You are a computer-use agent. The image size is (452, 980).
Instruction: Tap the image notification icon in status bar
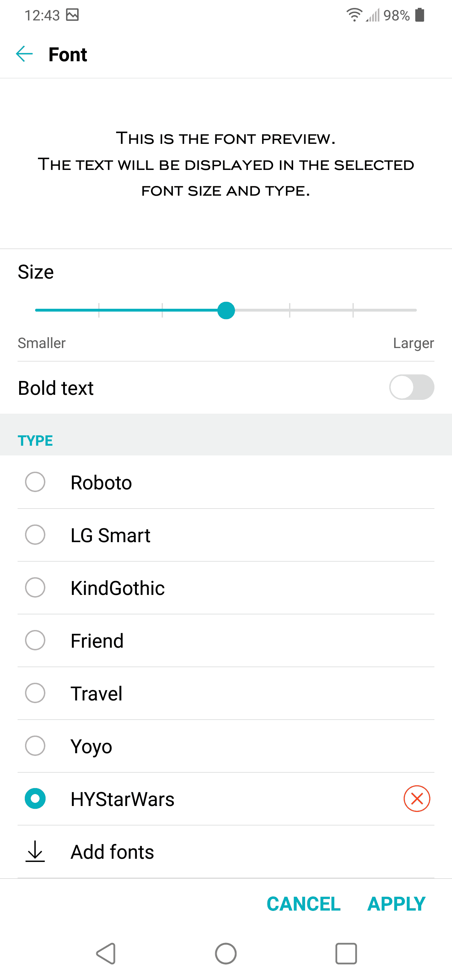click(x=72, y=15)
